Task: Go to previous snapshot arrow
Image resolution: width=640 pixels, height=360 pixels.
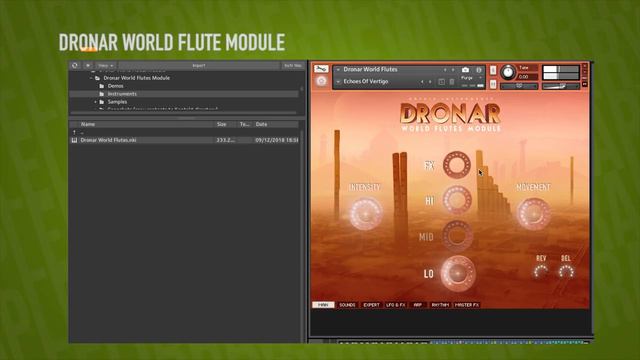Action: pyautogui.click(x=422, y=82)
